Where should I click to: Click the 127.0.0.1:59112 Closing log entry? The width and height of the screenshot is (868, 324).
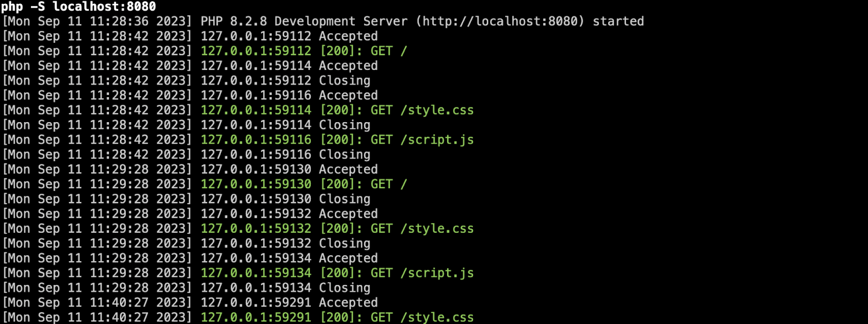[x=285, y=81]
